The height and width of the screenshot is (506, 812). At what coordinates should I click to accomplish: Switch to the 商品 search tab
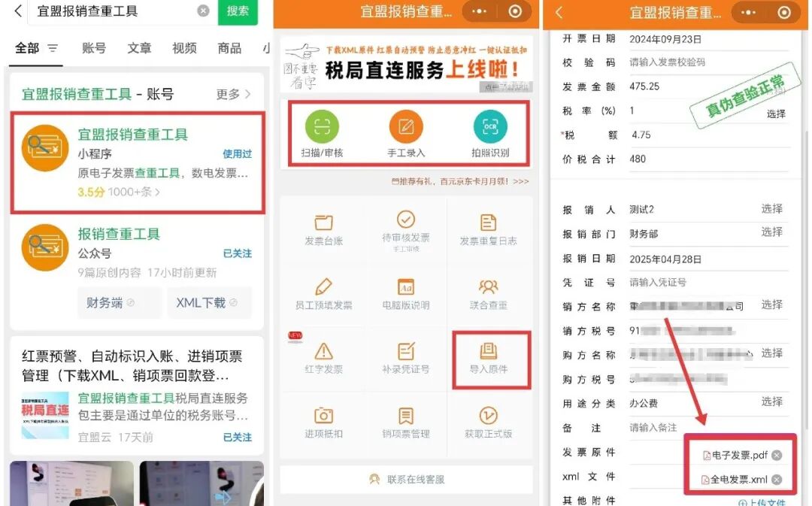tap(229, 47)
